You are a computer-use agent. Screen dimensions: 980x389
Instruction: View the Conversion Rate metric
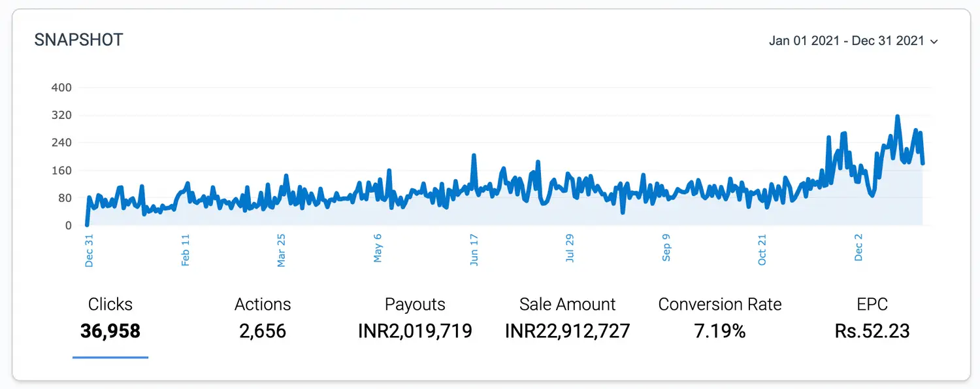[719, 318]
